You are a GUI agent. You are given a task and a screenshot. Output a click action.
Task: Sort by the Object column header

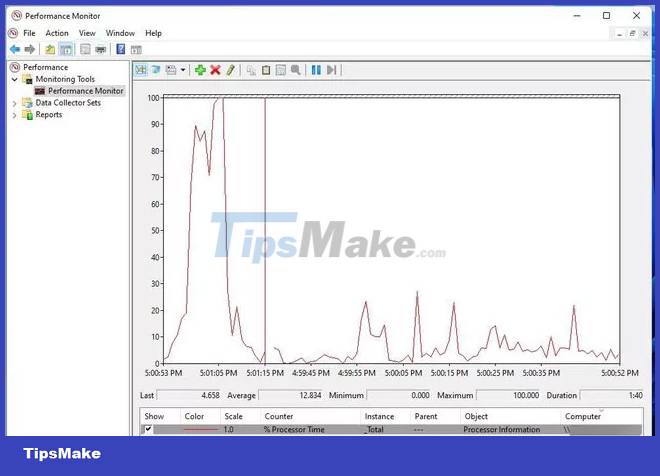(476, 416)
